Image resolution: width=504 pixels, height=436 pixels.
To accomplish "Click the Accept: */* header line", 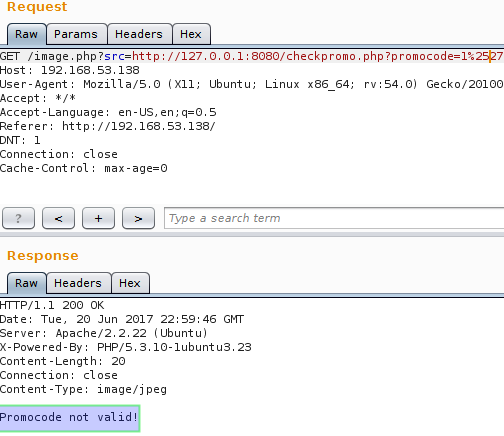I will click(38, 98).
